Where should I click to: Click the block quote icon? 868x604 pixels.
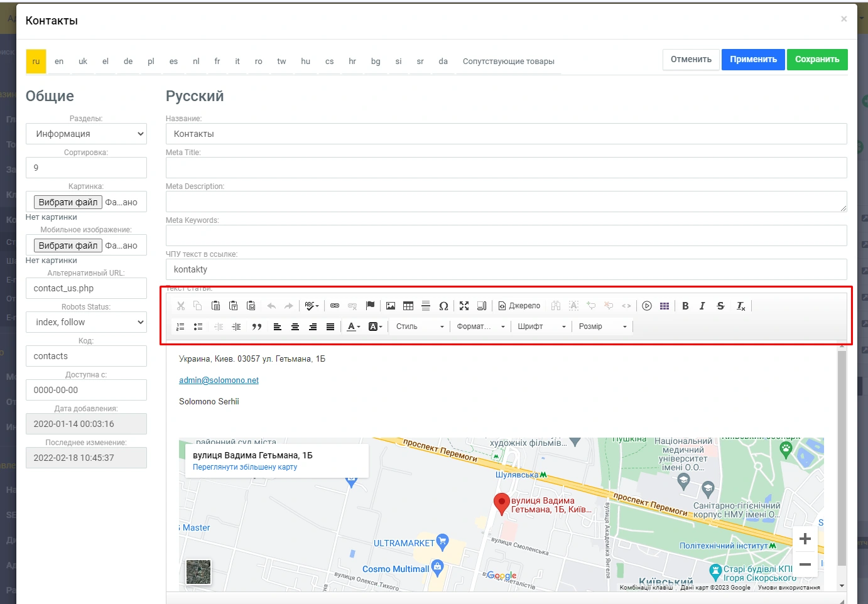(x=256, y=326)
